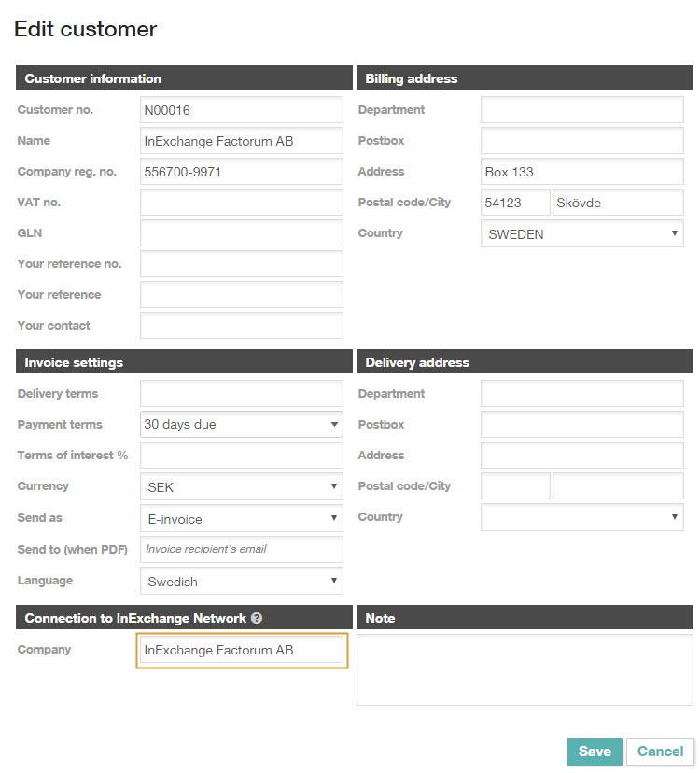Screen dimensions: 700x773
Task: Click the Invoice settings section header
Action: [185, 362]
